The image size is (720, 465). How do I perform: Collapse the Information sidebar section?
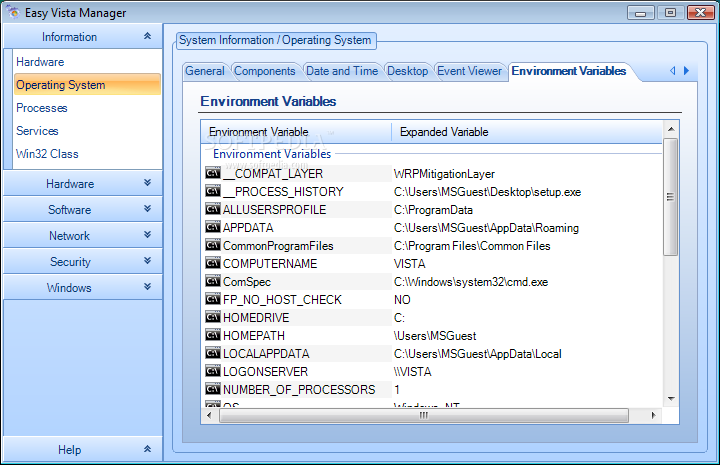tap(83, 36)
